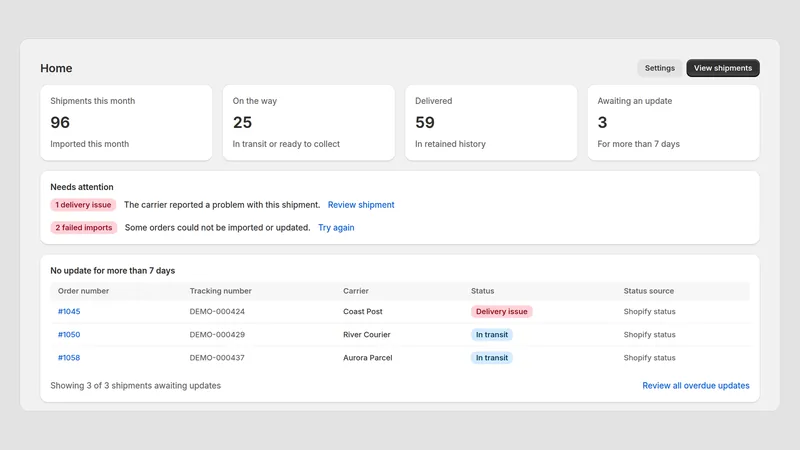Click For more than 7 days text
This screenshot has height=450, width=800.
[638, 144]
